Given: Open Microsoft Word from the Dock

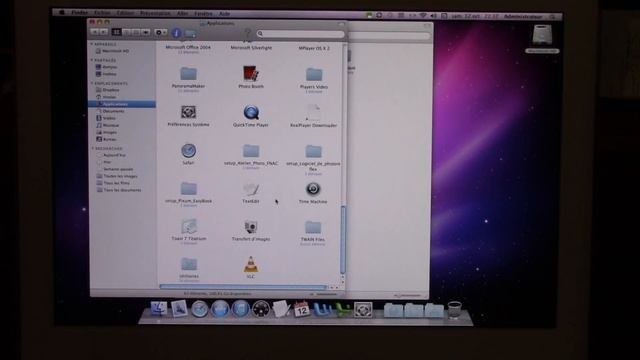Looking at the screenshot, I should tap(322, 309).
